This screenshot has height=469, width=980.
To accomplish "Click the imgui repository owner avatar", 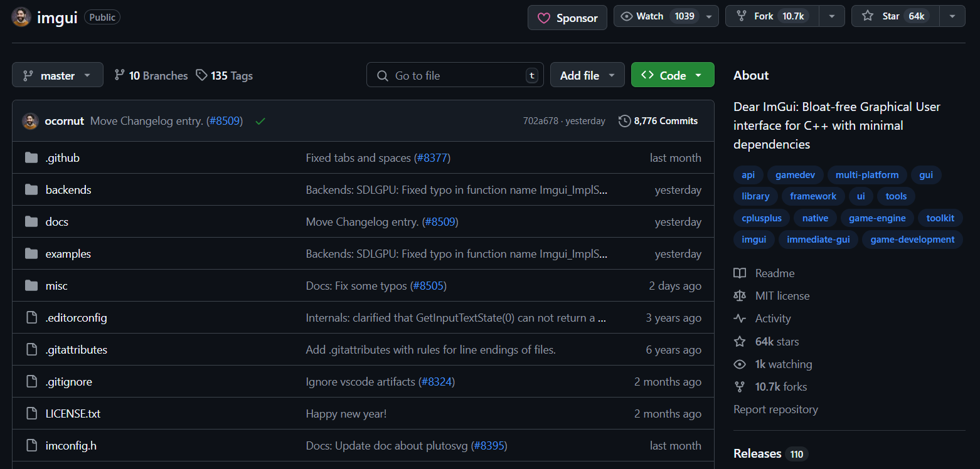I will point(21,17).
